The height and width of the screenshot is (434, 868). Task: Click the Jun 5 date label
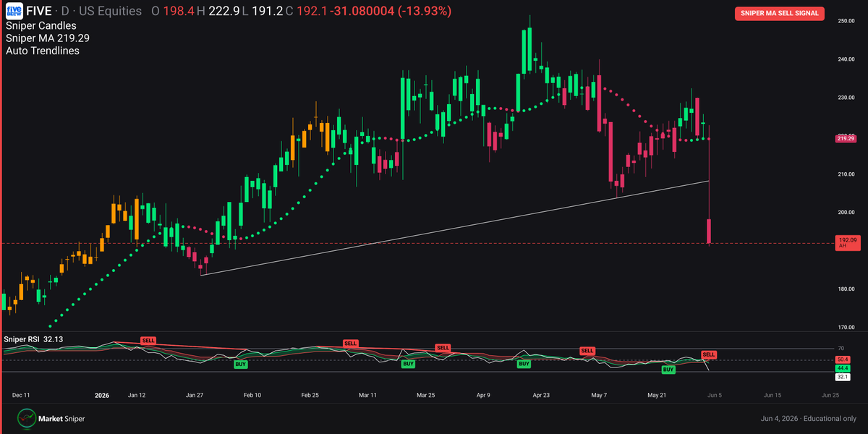[x=715, y=396]
